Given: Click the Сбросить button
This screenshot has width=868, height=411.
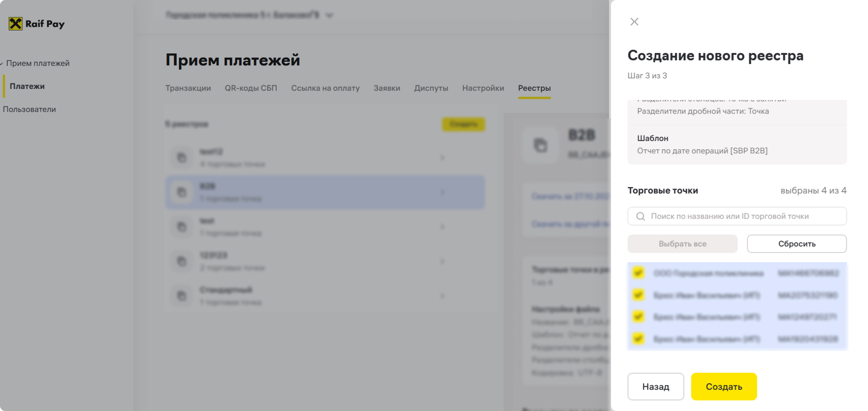Looking at the screenshot, I should pyautogui.click(x=797, y=244).
